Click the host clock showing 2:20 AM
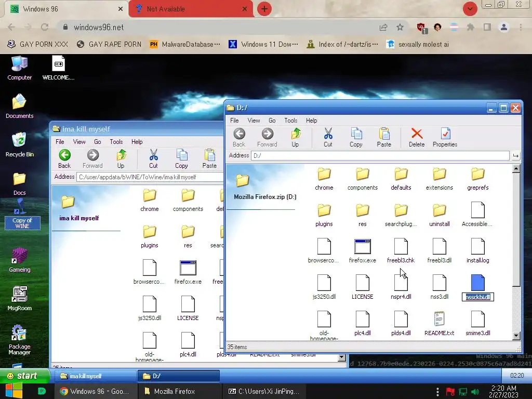Image resolution: width=532 pixels, height=399 pixels. [503, 392]
